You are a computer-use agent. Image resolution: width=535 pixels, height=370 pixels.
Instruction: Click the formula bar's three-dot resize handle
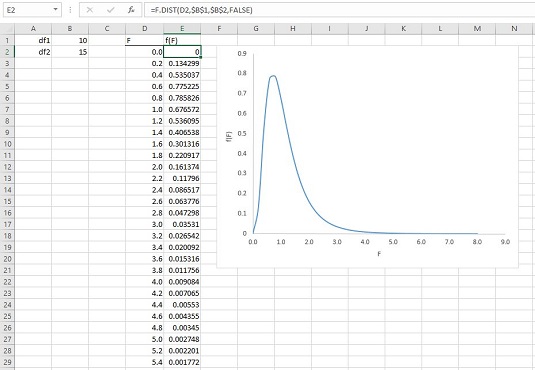tap(70, 10)
